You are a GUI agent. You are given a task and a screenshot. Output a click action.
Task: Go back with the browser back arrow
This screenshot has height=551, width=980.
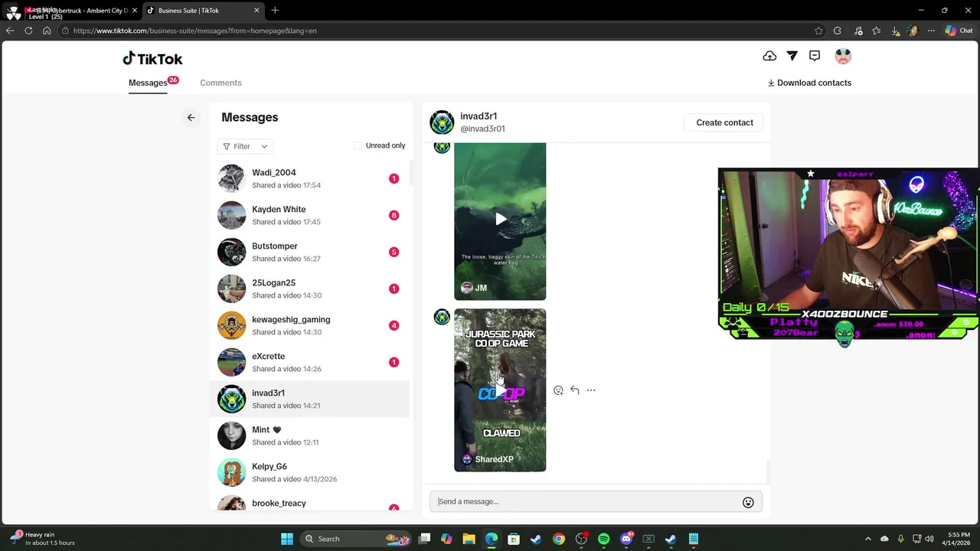pos(10,31)
